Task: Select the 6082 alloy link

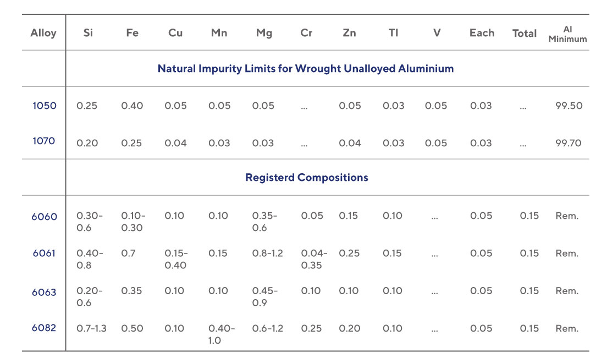Action: pos(44,328)
